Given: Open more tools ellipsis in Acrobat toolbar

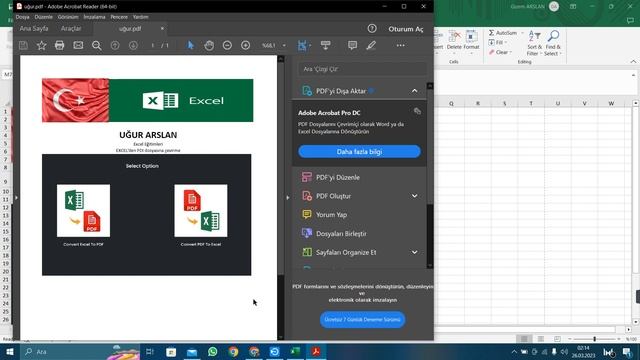Looking at the screenshot, I should [x=400, y=45].
